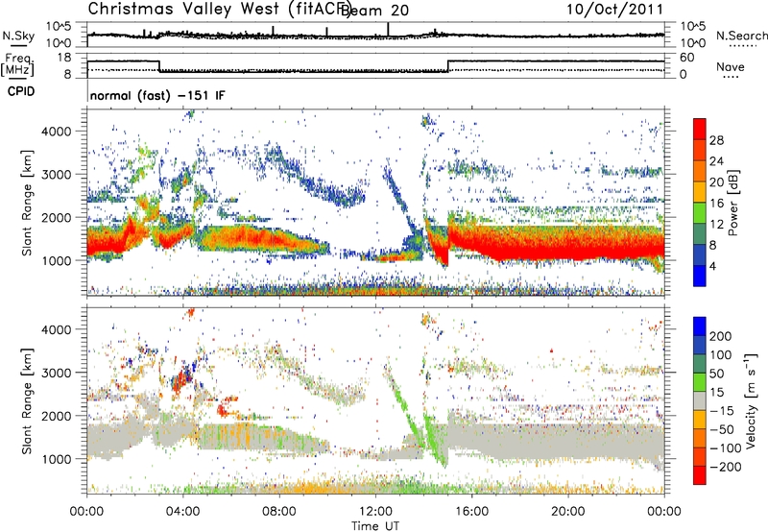This screenshot has height=532, width=768.
Task: Click the '20:00' time tick label
Action: coord(568,512)
